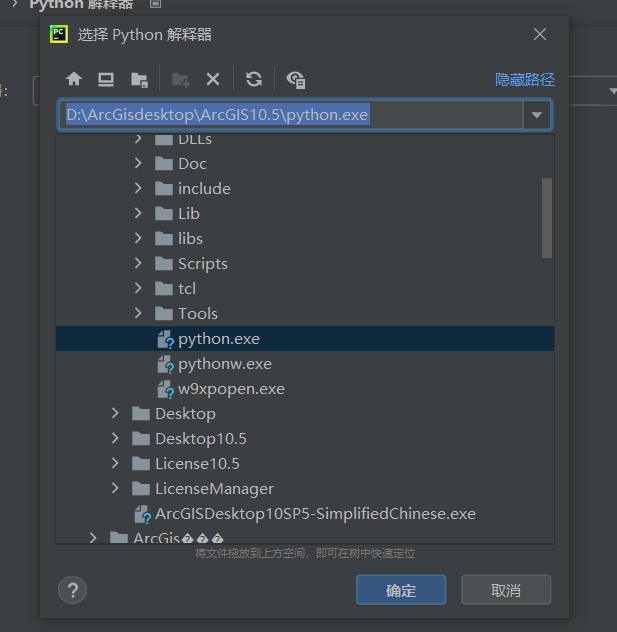Click the file tree vertical scrollbar
617x632 pixels.
[x=546, y=218]
